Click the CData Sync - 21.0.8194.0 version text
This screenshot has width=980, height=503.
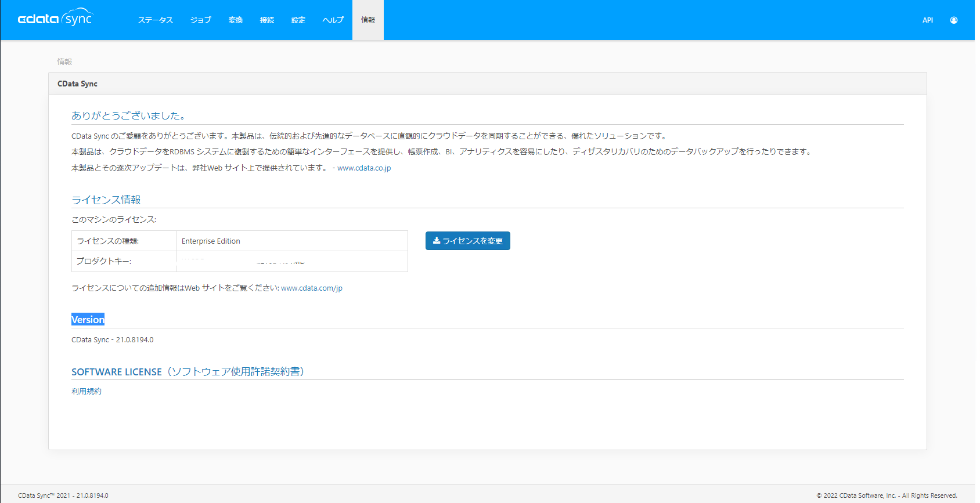tap(113, 340)
